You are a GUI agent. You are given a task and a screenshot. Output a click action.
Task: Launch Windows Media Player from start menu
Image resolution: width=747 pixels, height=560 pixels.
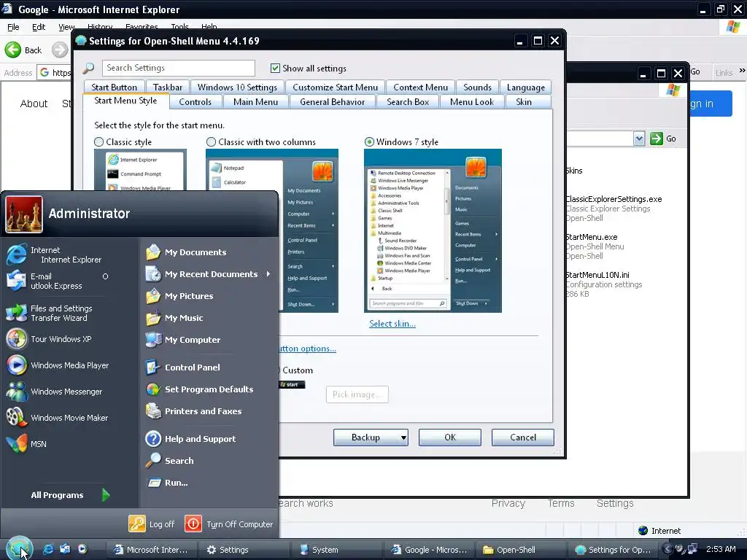[58, 365]
